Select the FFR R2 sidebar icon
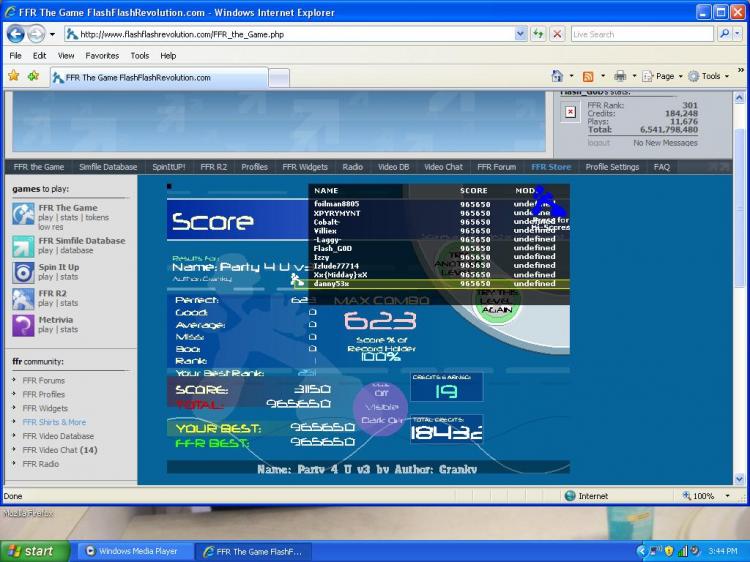This screenshot has height=562, width=750. click(24, 299)
